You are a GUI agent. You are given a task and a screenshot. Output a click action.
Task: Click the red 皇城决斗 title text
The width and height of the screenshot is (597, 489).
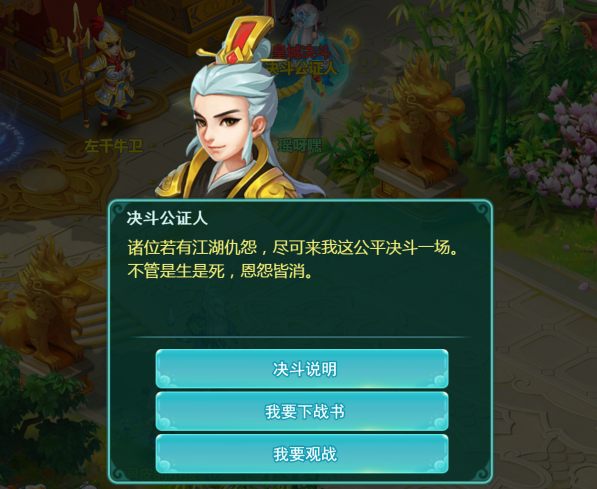coord(301,52)
